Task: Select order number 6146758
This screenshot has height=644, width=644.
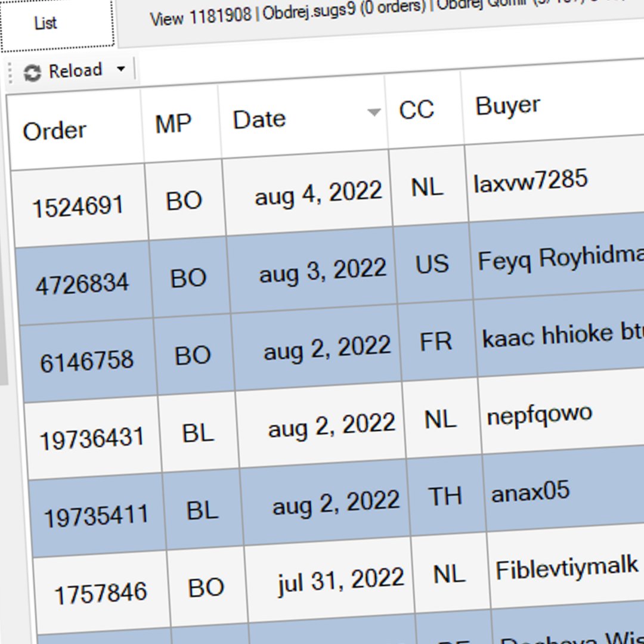Action: [x=86, y=361]
